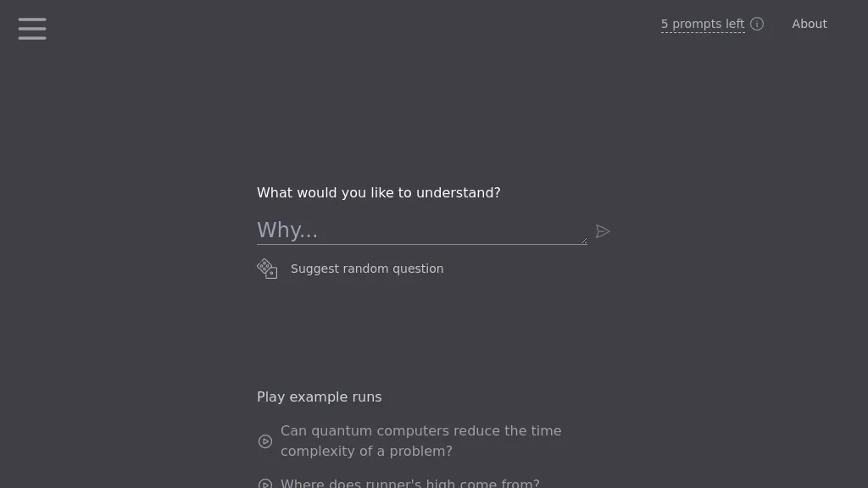Click the "Play example runs" heading
Image resolution: width=868 pixels, height=488 pixels.
(320, 397)
